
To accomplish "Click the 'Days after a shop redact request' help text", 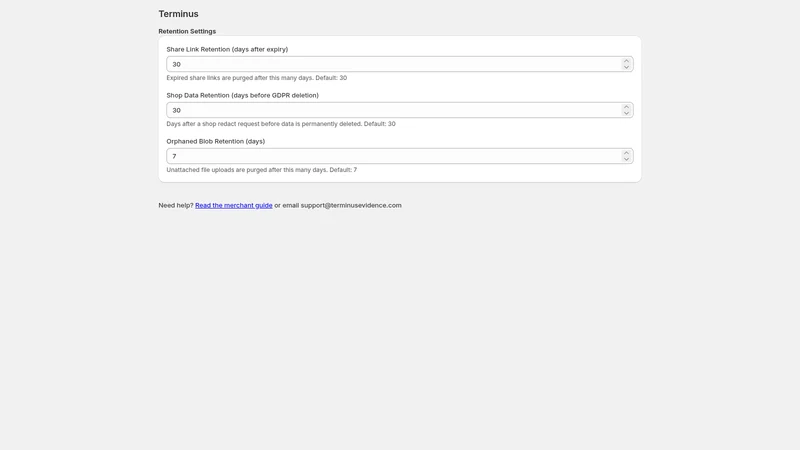I will (x=281, y=123).
